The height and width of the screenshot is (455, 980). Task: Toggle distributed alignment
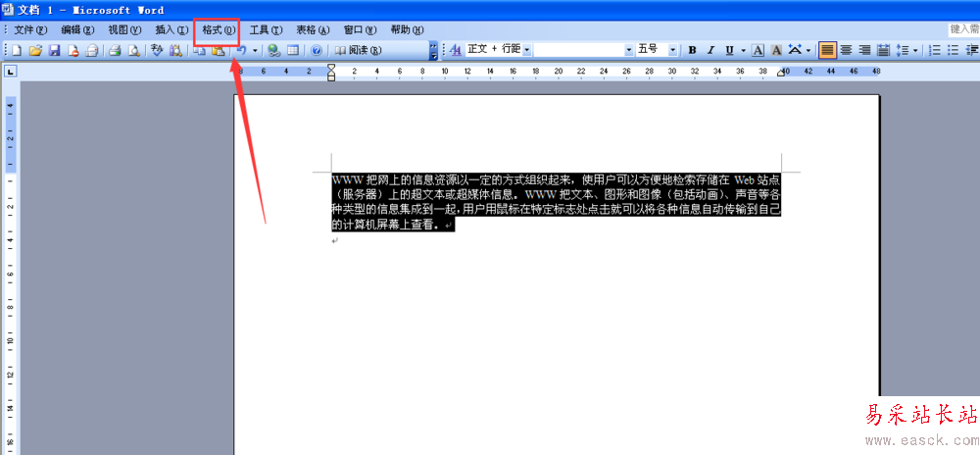pyautogui.click(x=884, y=50)
